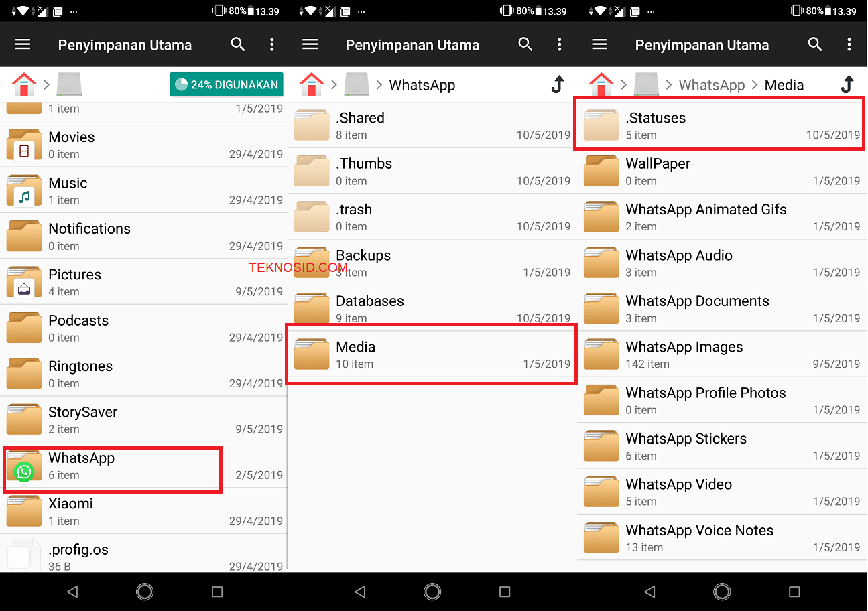Tap search icon on the WhatsApp folder screen
Viewport: 868px width, 611px height.
pyautogui.click(x=525, y=44)
